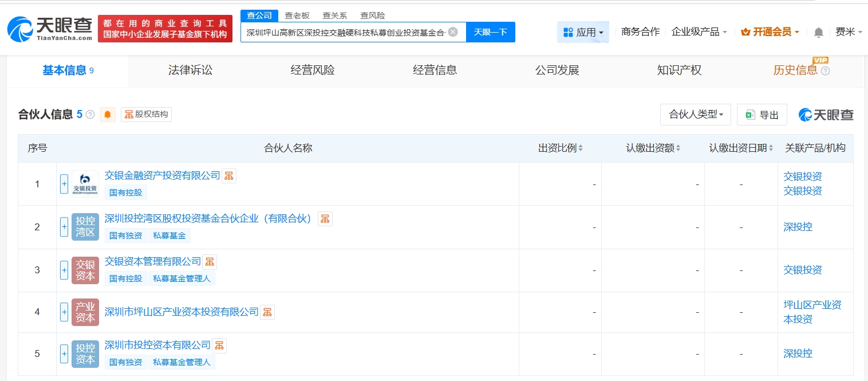868x381 pixels.
Task: Select the 查公司 search mode tab
Action: [x=259, y=15]
